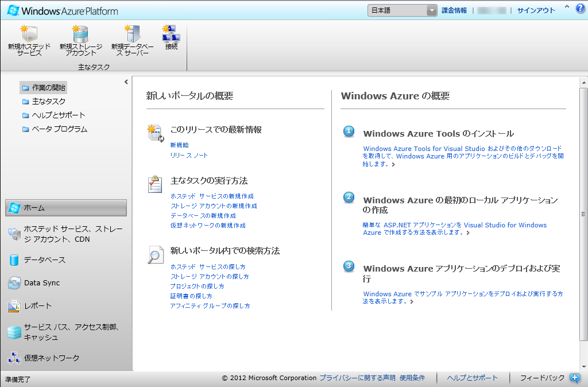Open the 日本語 language dropdown
Viewport: 588px width, 387px height.
[402, 10]
